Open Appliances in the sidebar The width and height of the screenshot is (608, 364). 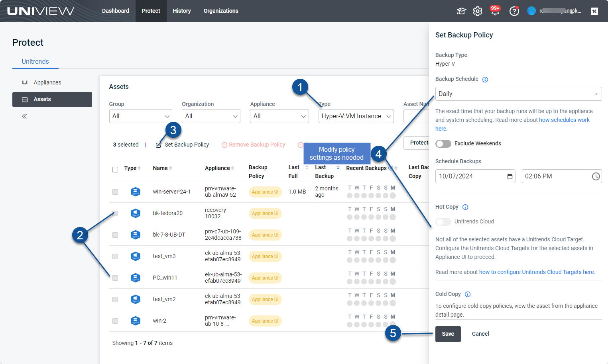(x=47, y=82)
